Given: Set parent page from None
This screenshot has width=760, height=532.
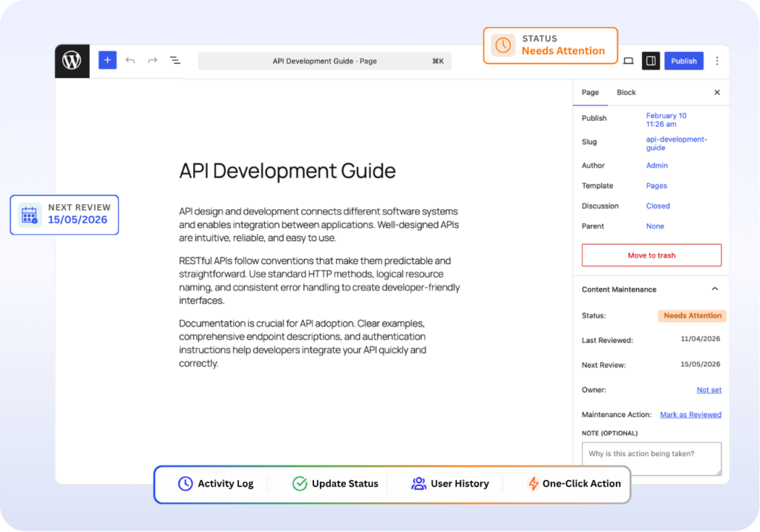Looking at the screenshot, I should coord(655,227).
